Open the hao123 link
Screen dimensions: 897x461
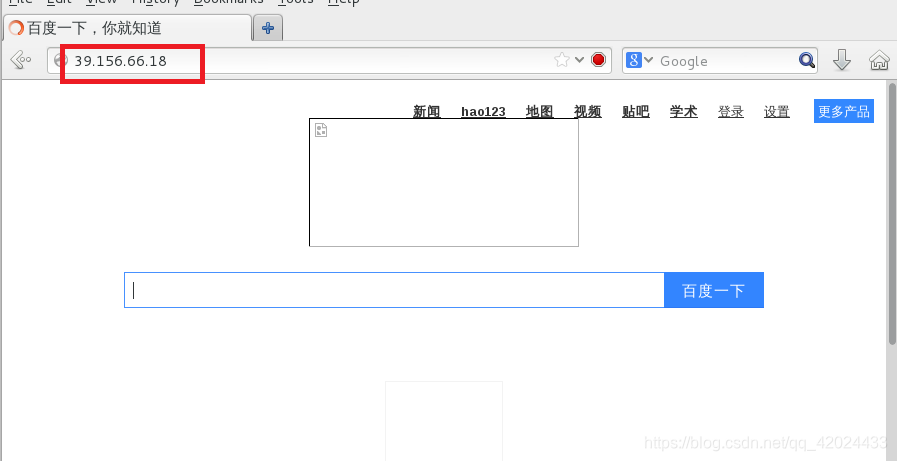click(x=483, y=112)
